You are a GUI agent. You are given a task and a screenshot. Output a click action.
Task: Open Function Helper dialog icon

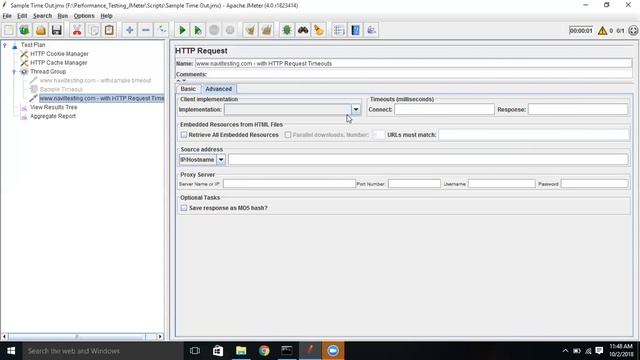tap(339, 30)
